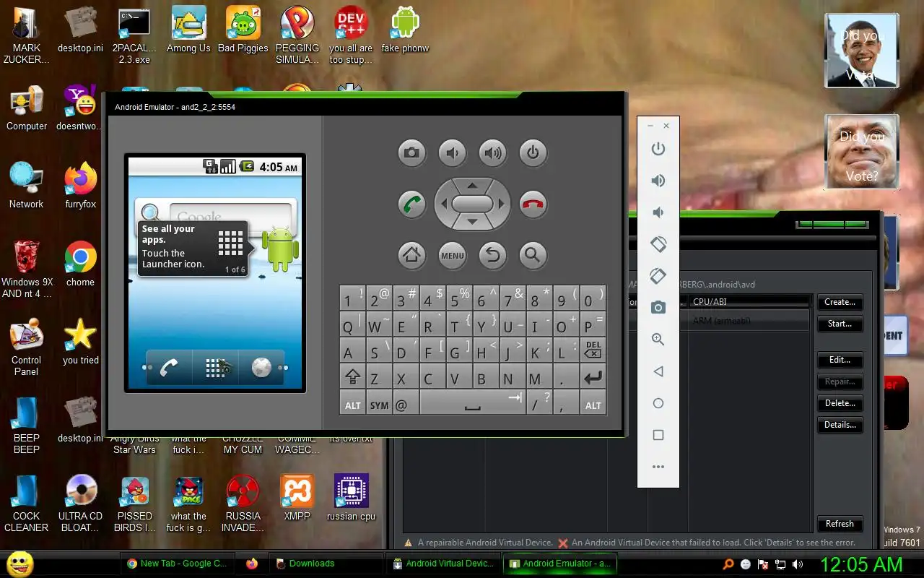The height and width of the screenshot is (578, 924).
Task: Click the Zoom magnifier icon in side toolbar
Action: [x=658, y=340]
